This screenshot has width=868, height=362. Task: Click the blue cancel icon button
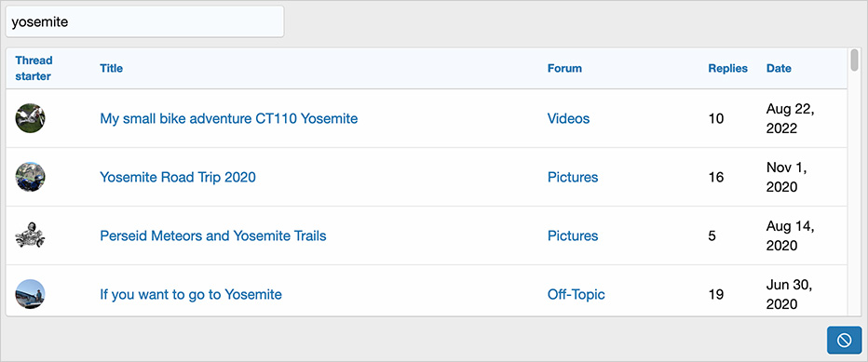[844, 340]
